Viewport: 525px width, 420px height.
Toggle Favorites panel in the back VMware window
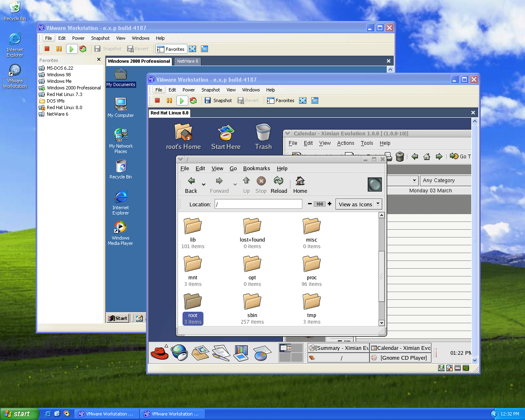[x=171, y=49]
